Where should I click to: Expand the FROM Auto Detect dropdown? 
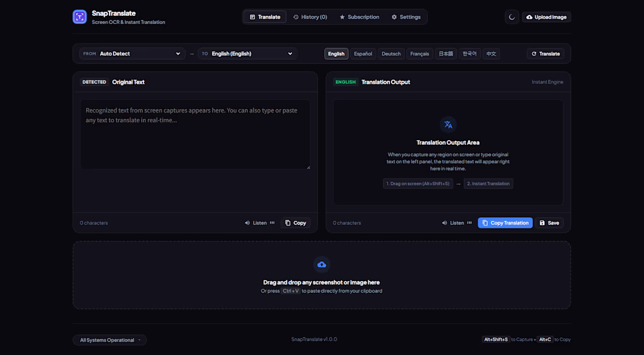pos(132,53)
